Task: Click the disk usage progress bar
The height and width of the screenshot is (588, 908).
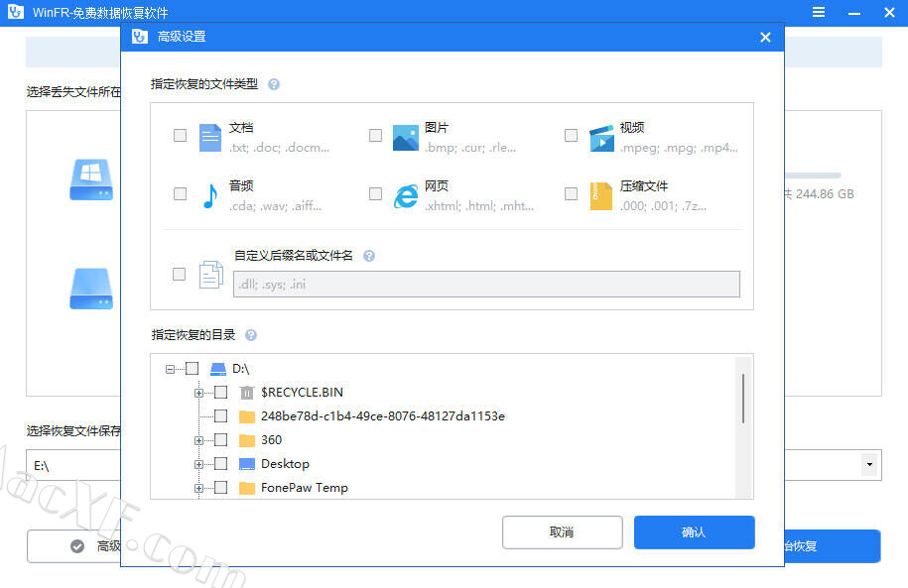Action: pos(813,176)
